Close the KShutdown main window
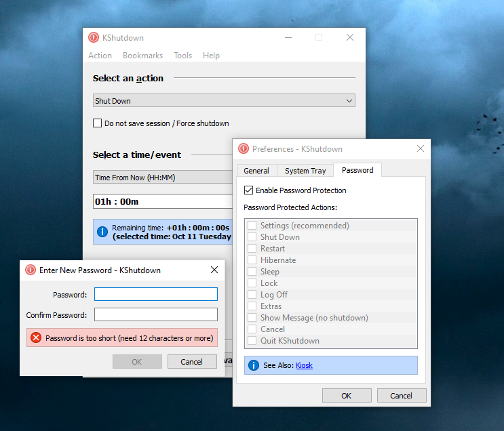 (350, 37)
